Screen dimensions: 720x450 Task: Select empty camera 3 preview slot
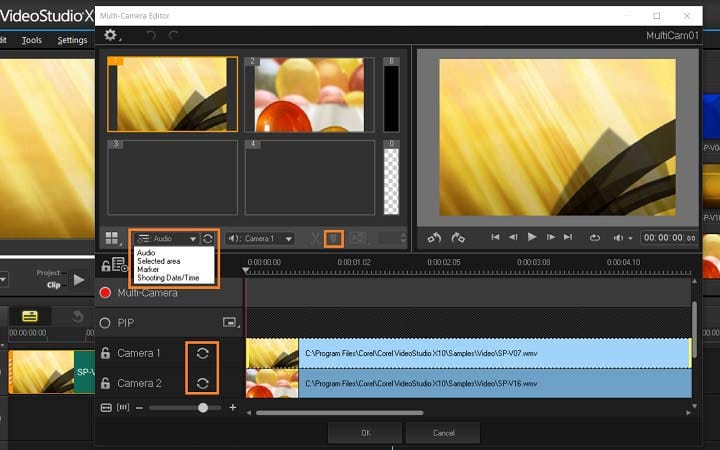pyautogui.click(x=173, y=178)
